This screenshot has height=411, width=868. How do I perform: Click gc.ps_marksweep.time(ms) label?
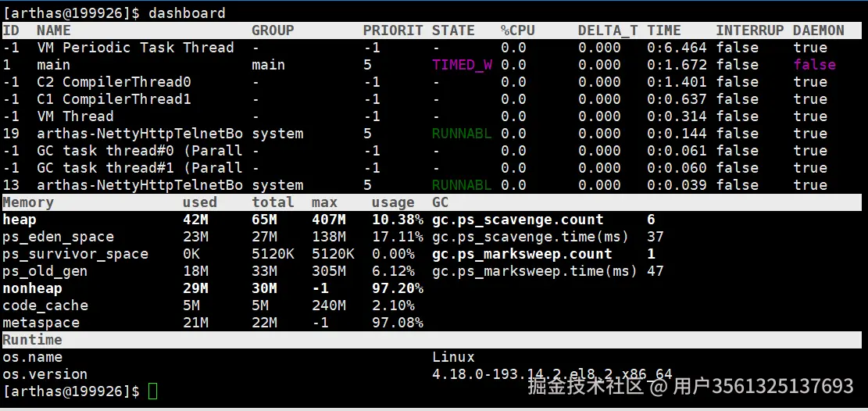[534, 271]
